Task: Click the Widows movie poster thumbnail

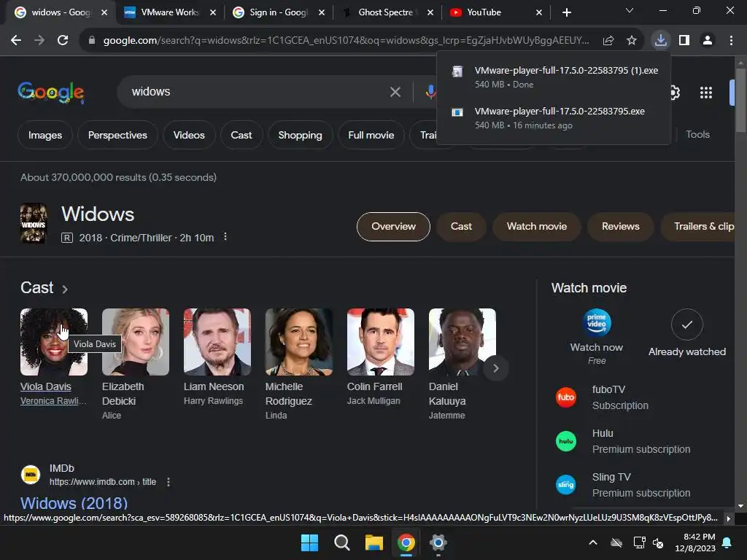Action: click(34, 223)
